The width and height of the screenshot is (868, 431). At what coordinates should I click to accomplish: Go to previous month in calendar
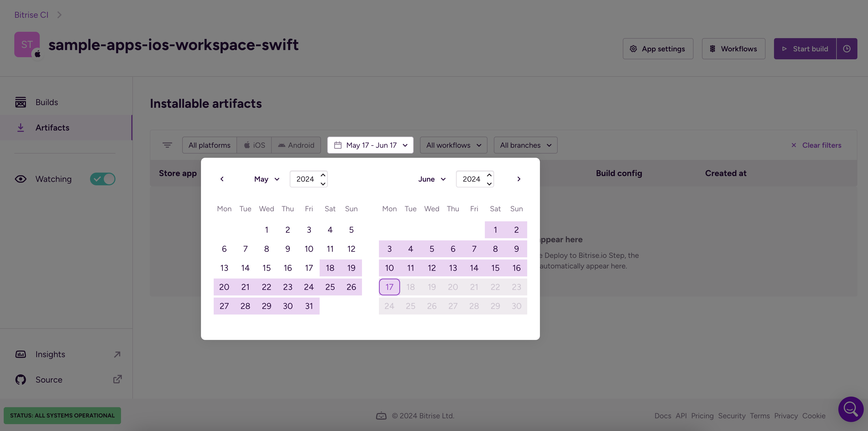pyautogui.click(x=222, y=179)
